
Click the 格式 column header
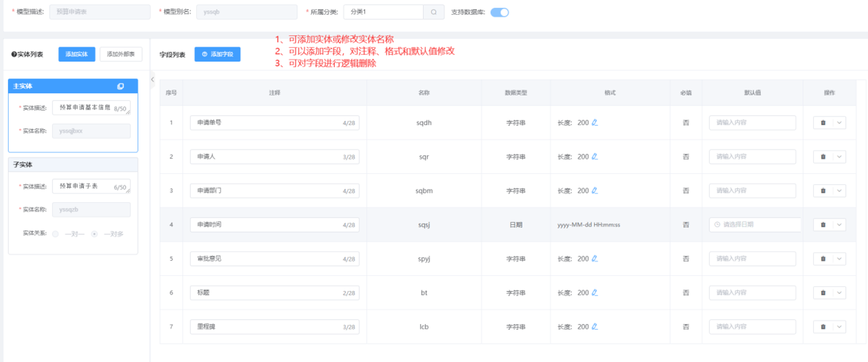610,93
